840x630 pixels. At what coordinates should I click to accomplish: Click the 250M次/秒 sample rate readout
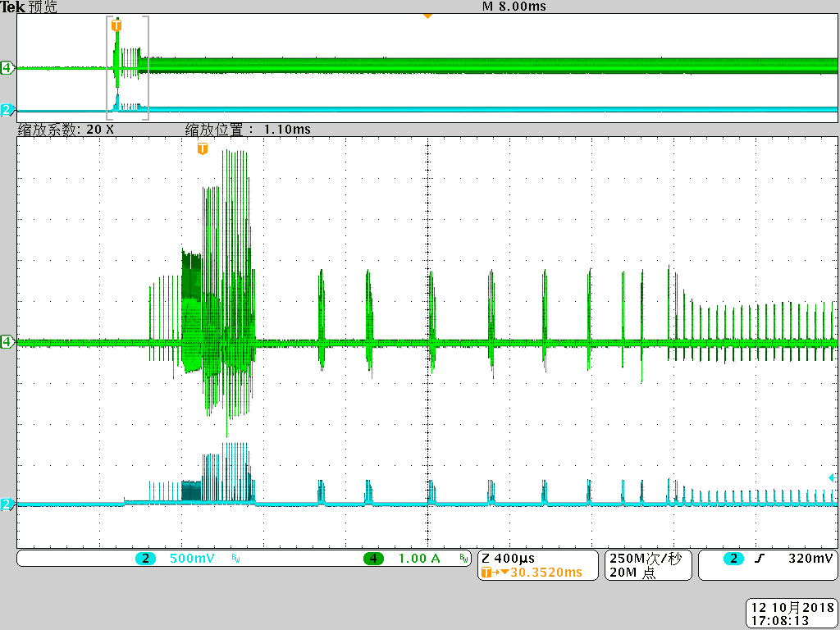coord(646,559)
